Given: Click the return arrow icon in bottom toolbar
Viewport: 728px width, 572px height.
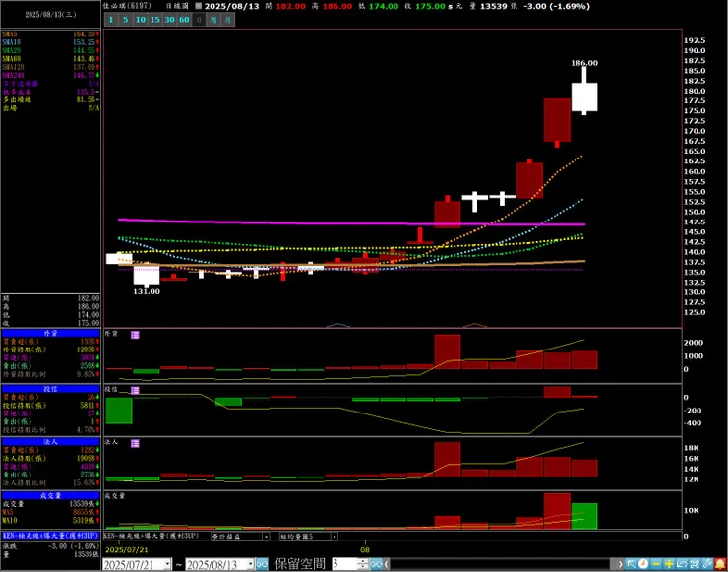Looking at the screenshot, I should 682,564.
